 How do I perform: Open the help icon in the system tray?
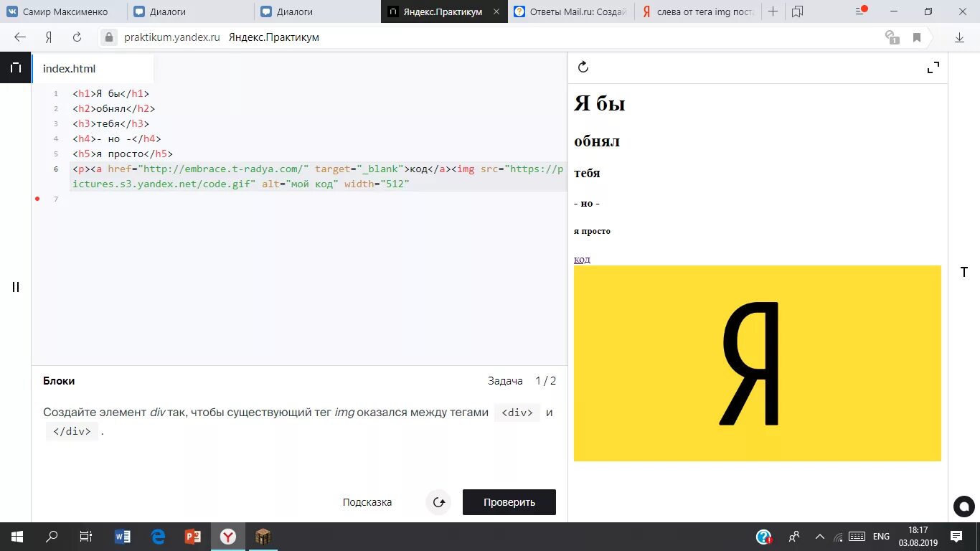(x=764, y=537)
